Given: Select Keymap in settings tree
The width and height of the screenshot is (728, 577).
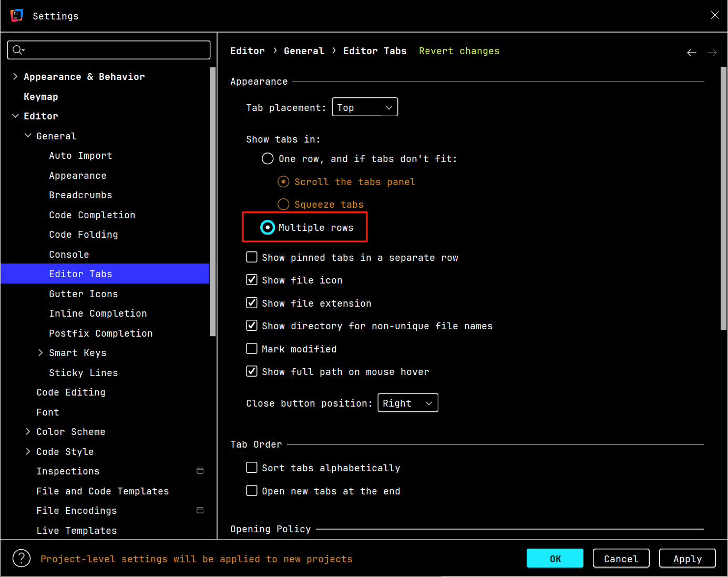Looking at the screenshot, I should [41, 97].
